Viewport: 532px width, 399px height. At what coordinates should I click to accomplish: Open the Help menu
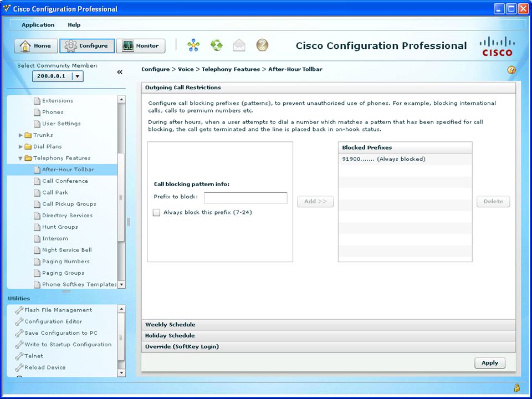coord(74,25)
